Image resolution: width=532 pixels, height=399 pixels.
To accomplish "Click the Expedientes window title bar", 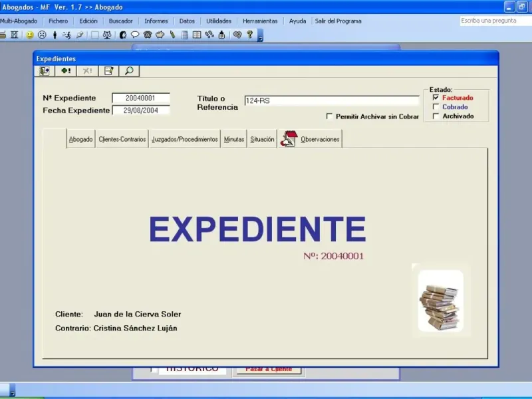I will point(266,59).
